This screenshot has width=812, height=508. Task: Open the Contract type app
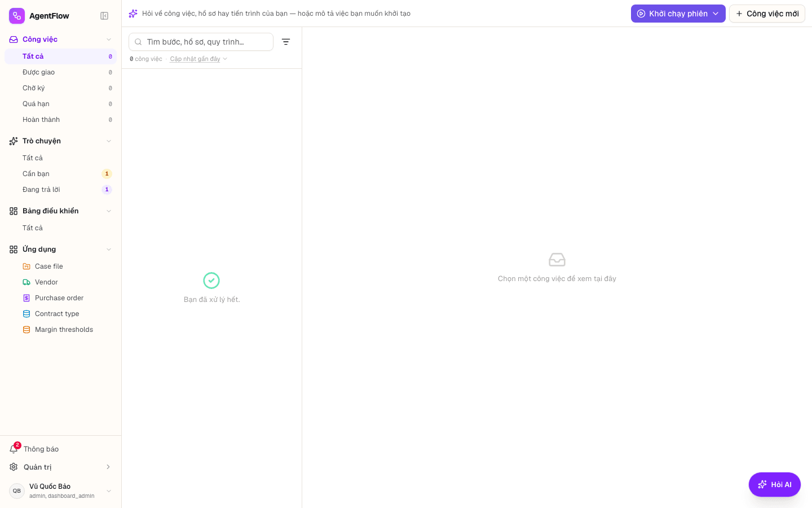tap(60, 314)
